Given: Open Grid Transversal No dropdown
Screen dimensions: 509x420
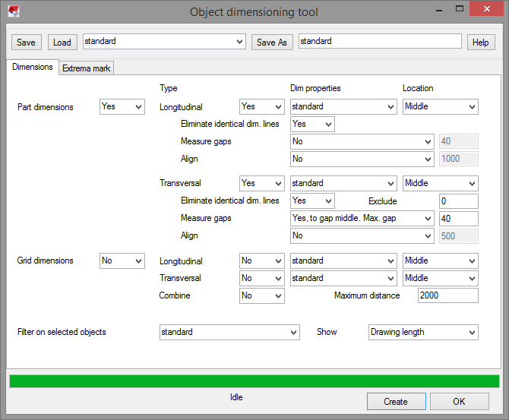Looking at the screenshot, I should (262, 279).
